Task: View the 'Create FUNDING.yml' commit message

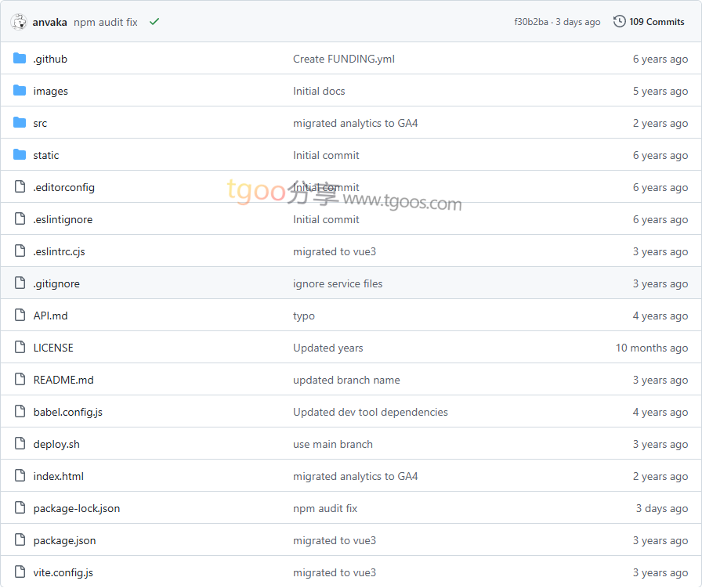Action: click(343, 59)
